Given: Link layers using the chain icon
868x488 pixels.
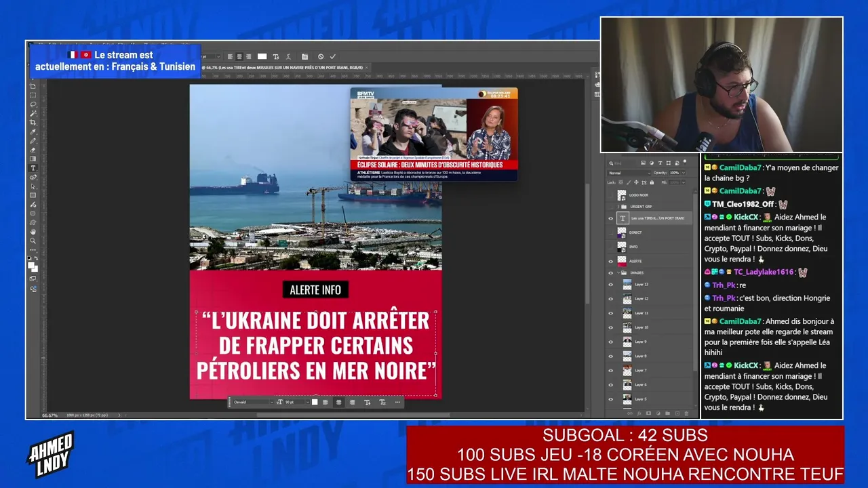Looking at the screenshot, I should point(629,413).
